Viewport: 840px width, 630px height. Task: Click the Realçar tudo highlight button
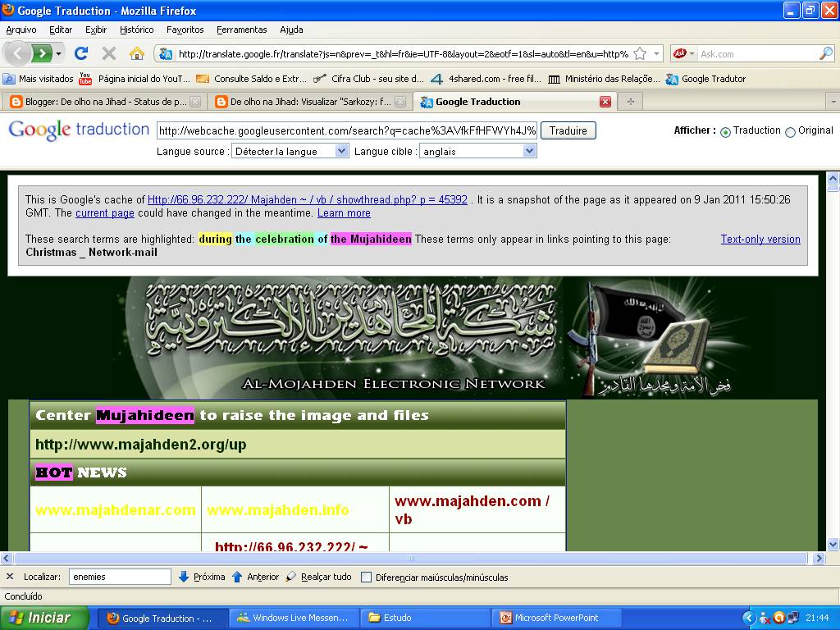click(318, 577)
